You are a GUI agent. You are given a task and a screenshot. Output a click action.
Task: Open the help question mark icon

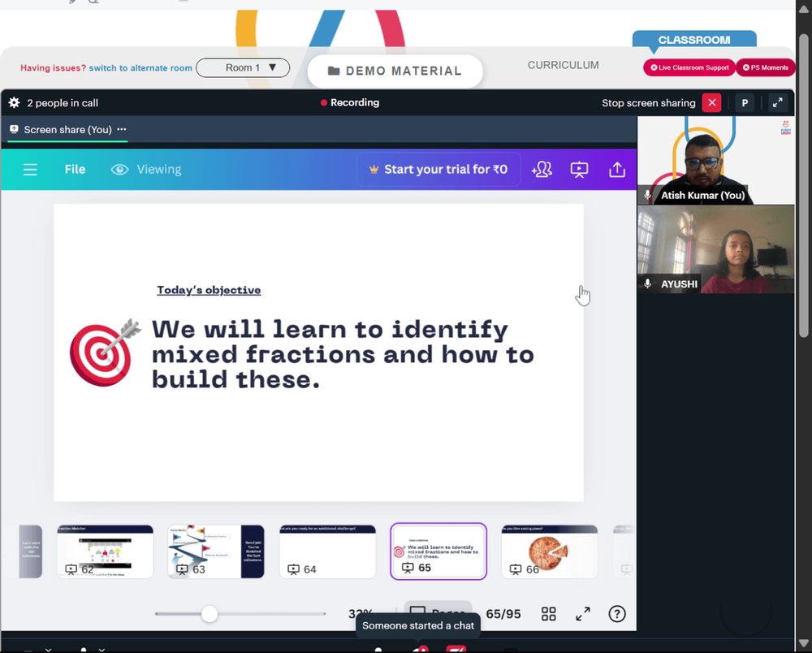pos(617,614)
